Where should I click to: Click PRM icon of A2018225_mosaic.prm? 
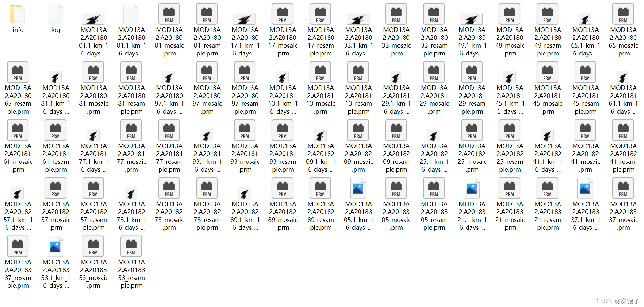pyautogui.click(x=472, y=130)
